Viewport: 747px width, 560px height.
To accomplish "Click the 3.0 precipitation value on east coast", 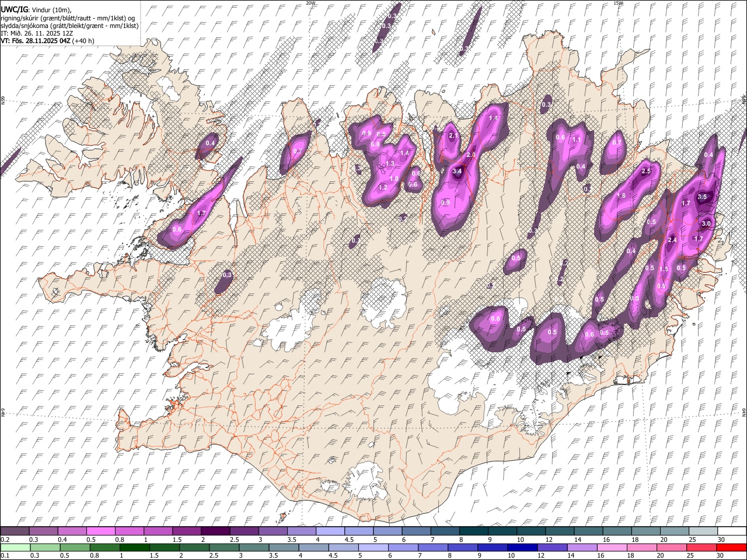I will coord(706,223).
